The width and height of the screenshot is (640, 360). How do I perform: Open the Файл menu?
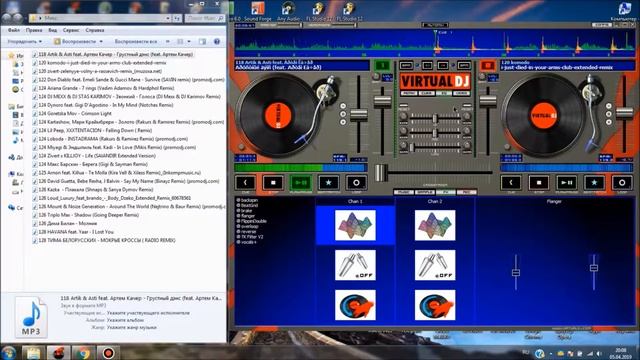(x=14, y=30)
